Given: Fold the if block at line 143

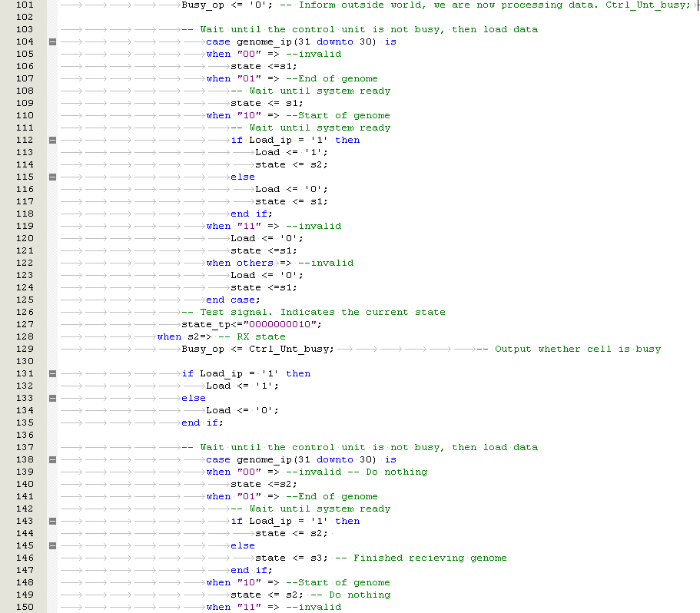Looking at the screenshot, I should [x=52, y=521].
